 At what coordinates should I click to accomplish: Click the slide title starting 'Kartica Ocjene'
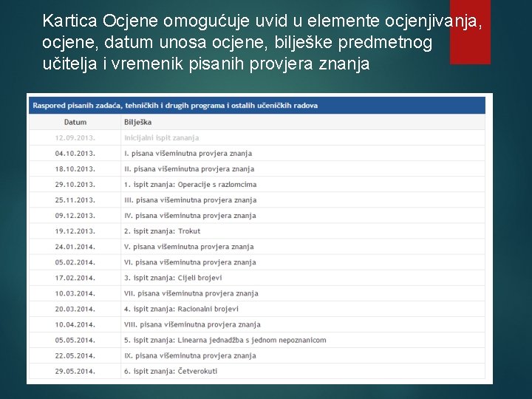262,42
